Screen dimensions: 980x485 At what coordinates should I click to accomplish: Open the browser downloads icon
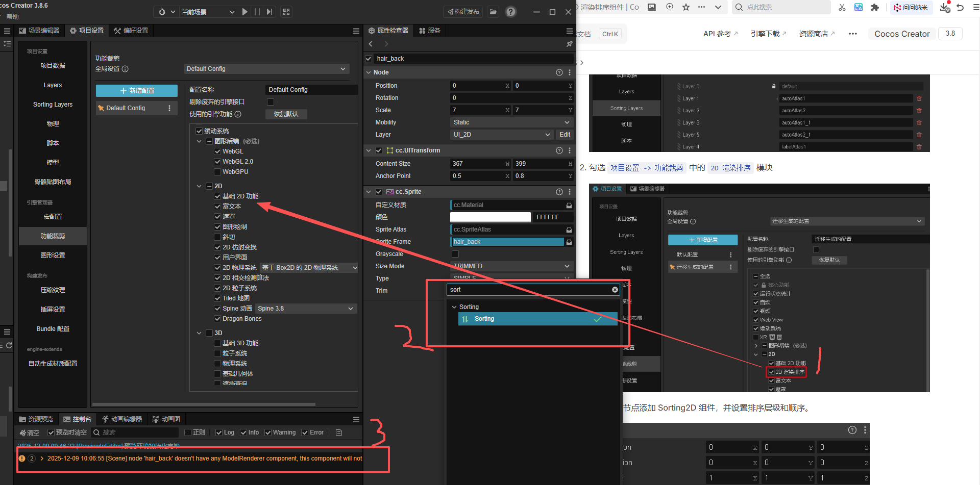pos(944,7)
